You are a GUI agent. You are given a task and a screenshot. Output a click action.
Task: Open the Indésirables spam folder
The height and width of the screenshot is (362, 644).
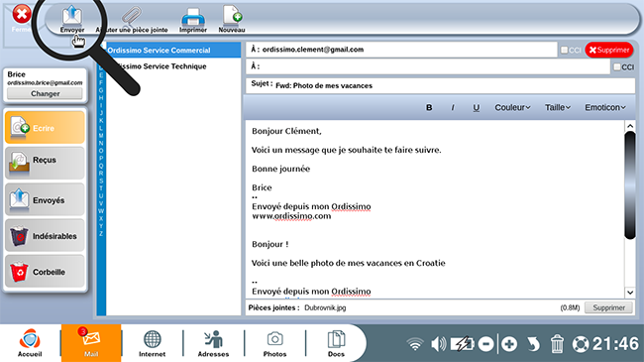(x=45, y=236)
